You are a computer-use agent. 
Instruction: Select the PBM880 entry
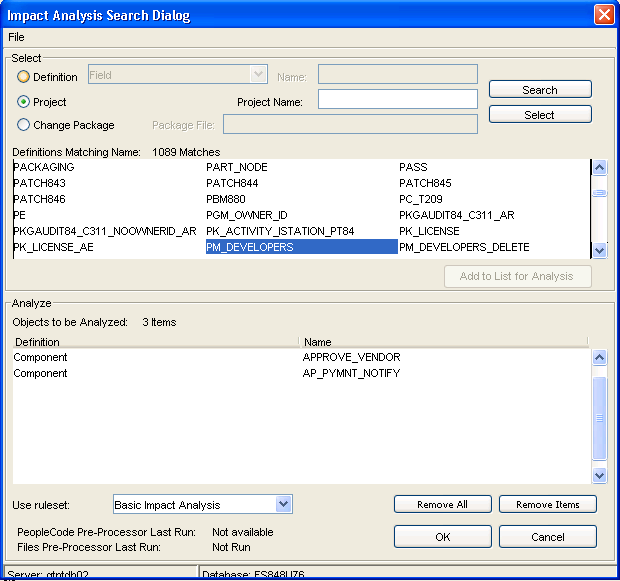coord(226,199)
